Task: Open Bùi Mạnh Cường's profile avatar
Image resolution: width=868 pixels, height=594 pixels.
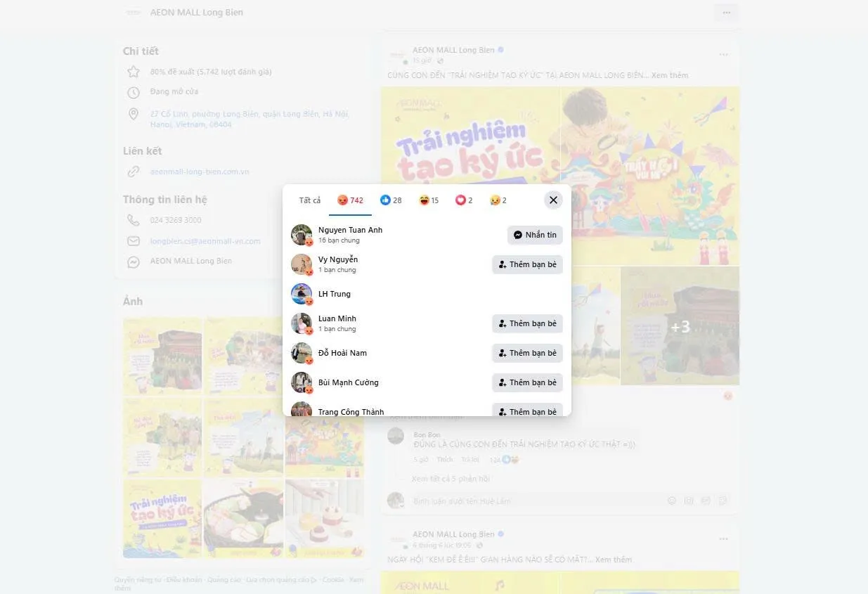Action: 302,382
